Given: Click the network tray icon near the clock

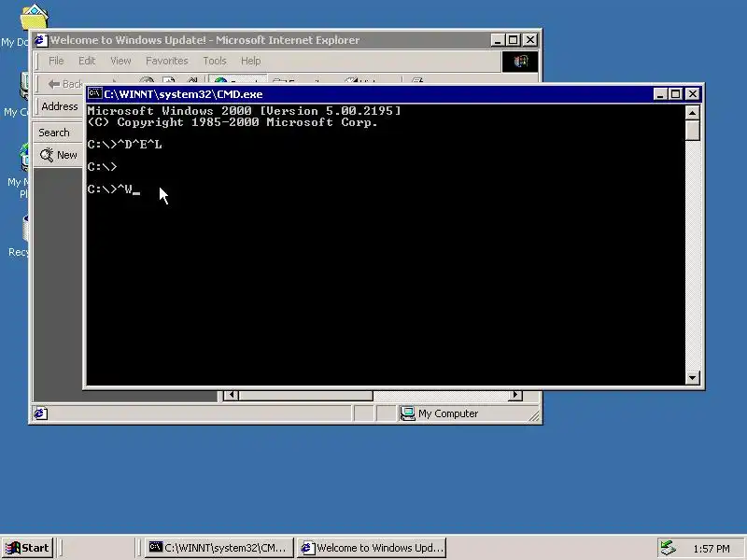Looking at the screenshot, I should [x=668, y=548].
